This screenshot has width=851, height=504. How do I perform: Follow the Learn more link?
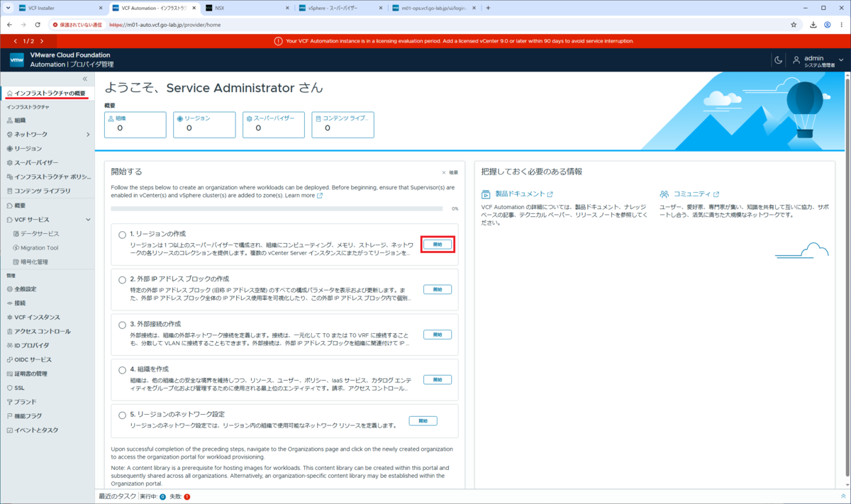click(304, 196)
